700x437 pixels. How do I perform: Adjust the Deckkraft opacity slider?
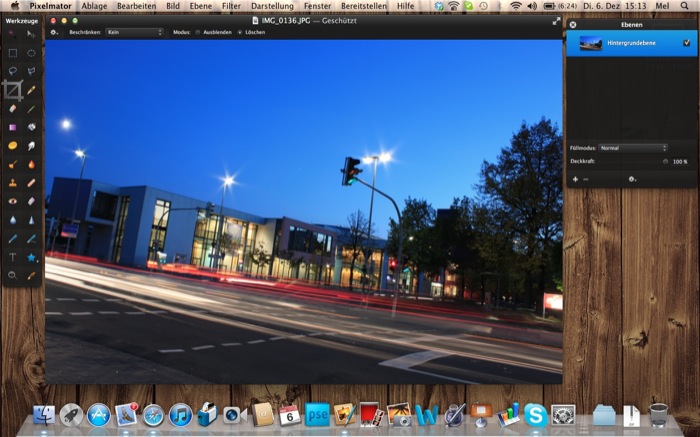[664, 161]
